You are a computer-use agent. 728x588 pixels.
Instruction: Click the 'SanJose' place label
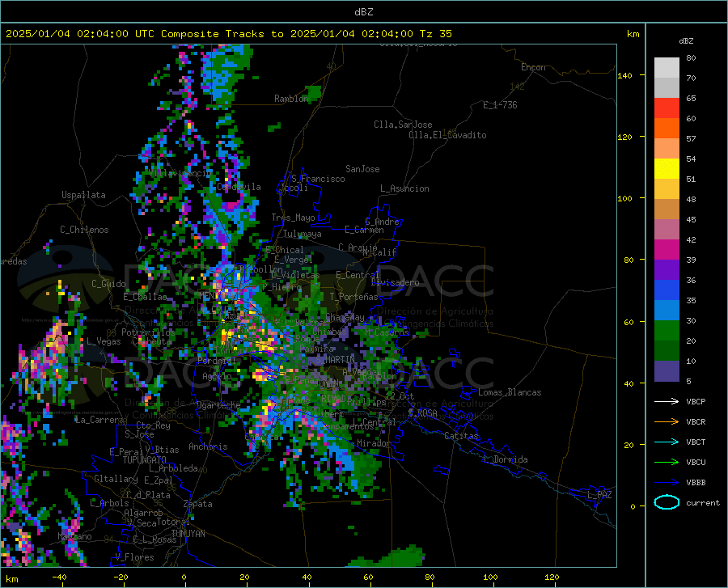(362, 169)
